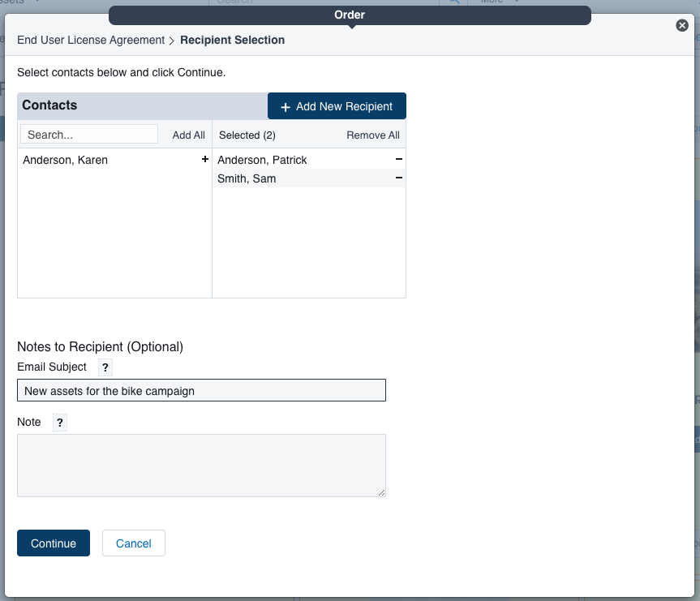Click the Selected (2) label

(x=247, y=135)
